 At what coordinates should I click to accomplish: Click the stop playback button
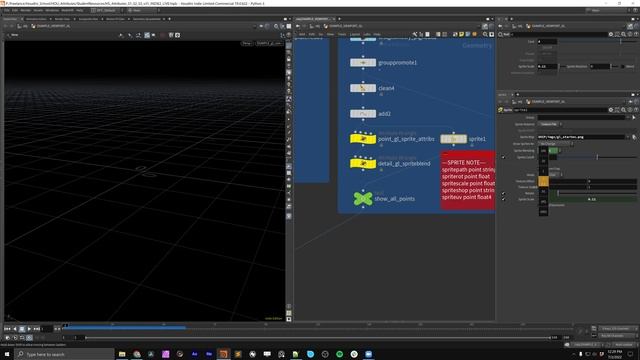(x=22, y=329)
